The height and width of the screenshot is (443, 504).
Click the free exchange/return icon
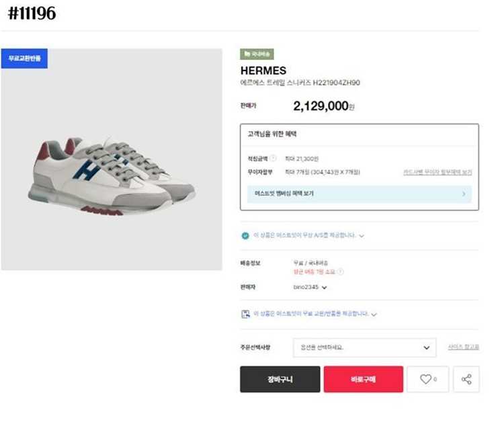pyautogui.click(x=245, y=314)
